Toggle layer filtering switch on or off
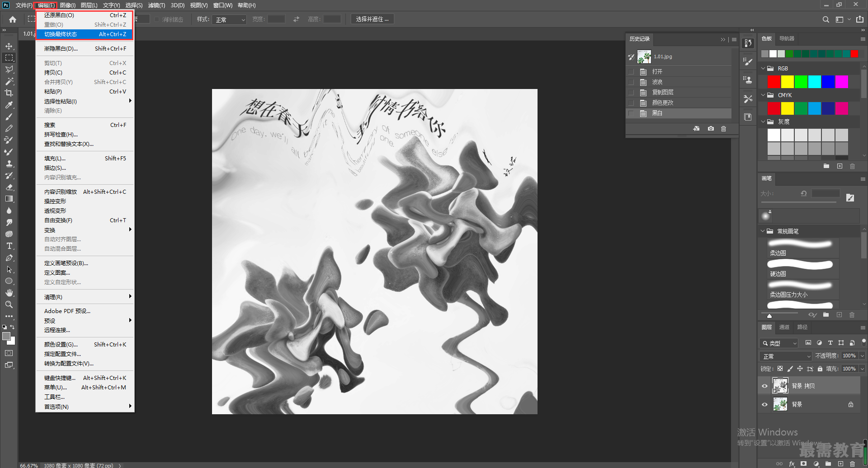Screen dimensions: 868x468 tap(863, 342)
